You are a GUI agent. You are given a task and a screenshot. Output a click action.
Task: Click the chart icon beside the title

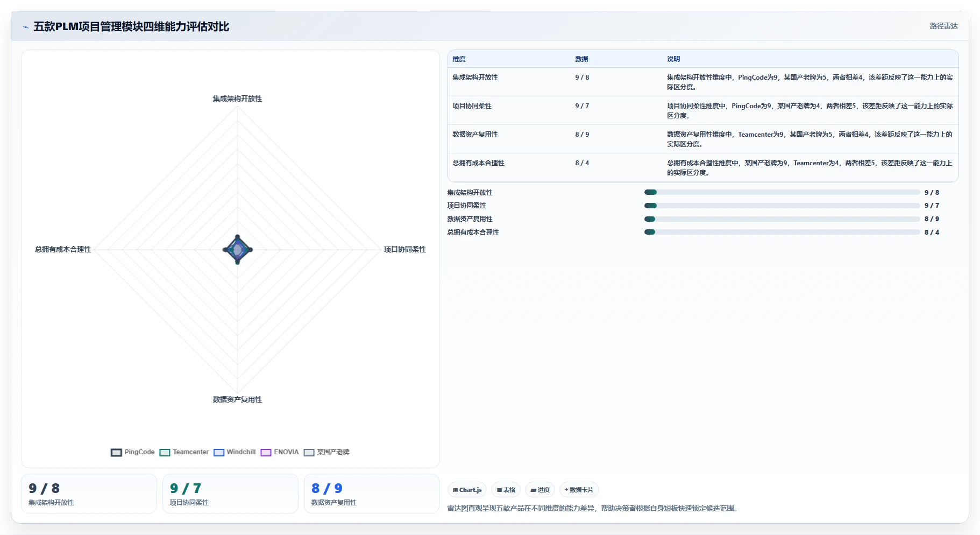25,27
